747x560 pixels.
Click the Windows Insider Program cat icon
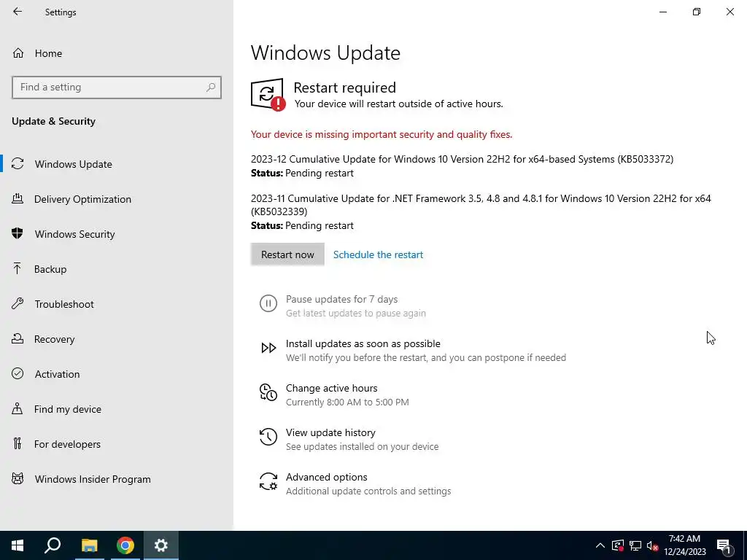(x=18, y=478)
